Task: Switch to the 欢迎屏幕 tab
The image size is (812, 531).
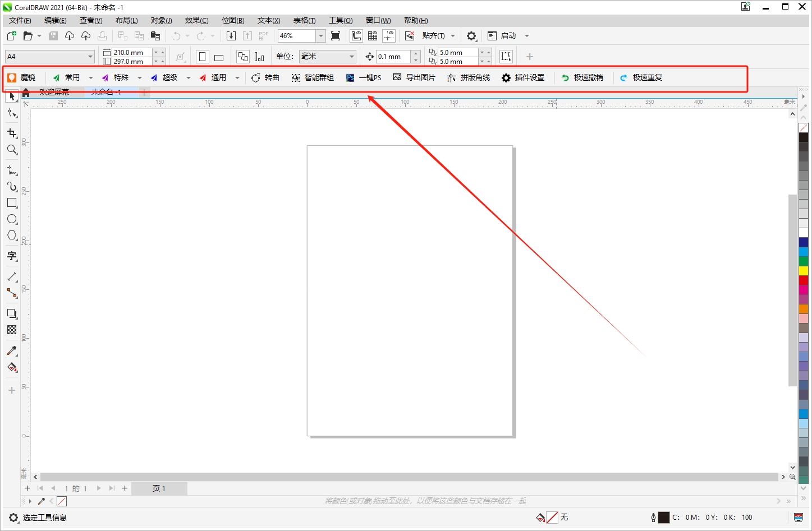Action: pos(54,92)
